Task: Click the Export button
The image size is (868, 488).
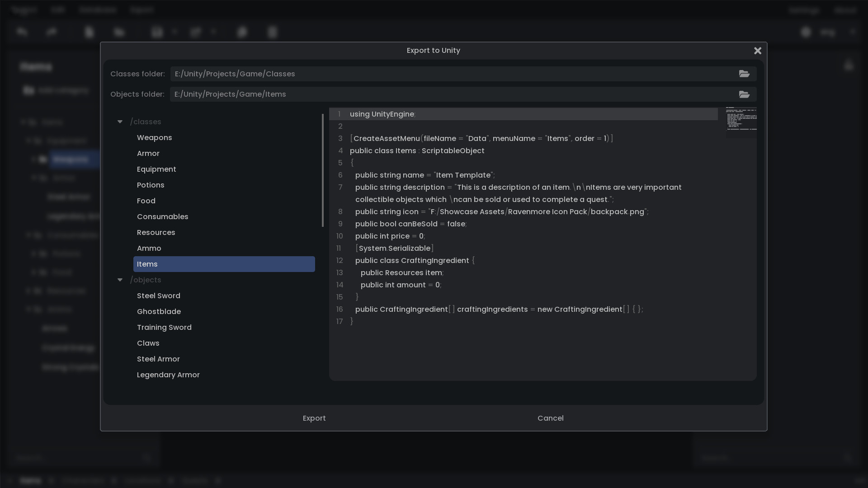Action: (x=314, y=418)
